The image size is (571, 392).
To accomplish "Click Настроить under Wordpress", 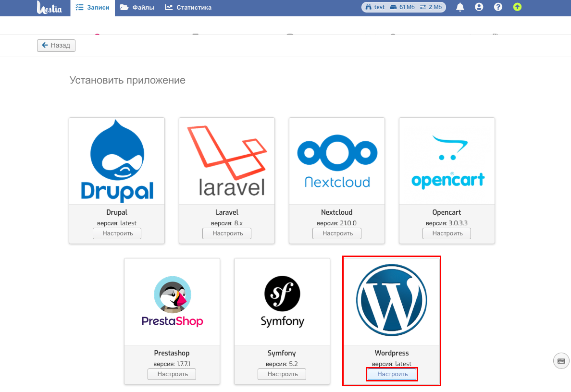I will 392,374.
